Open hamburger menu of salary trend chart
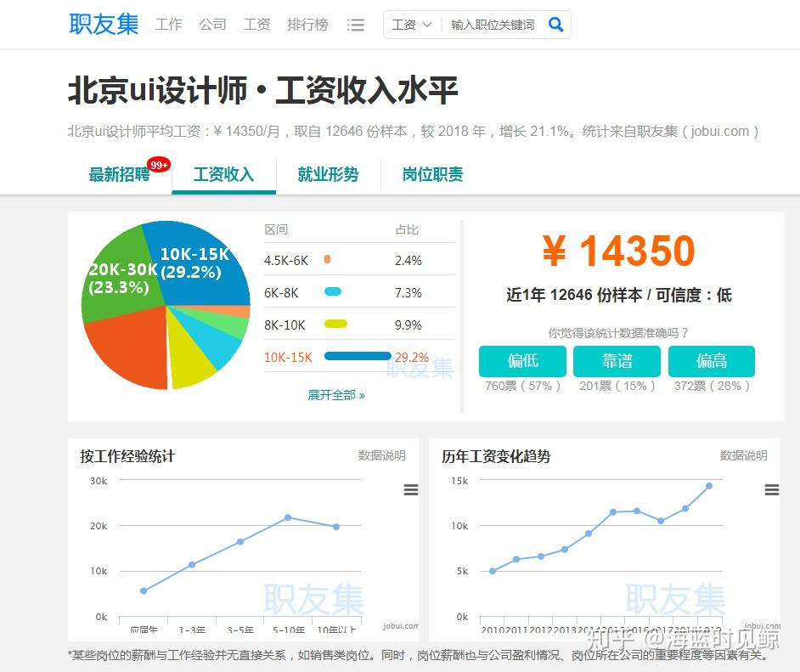800x672 pixels. point(771,490)
